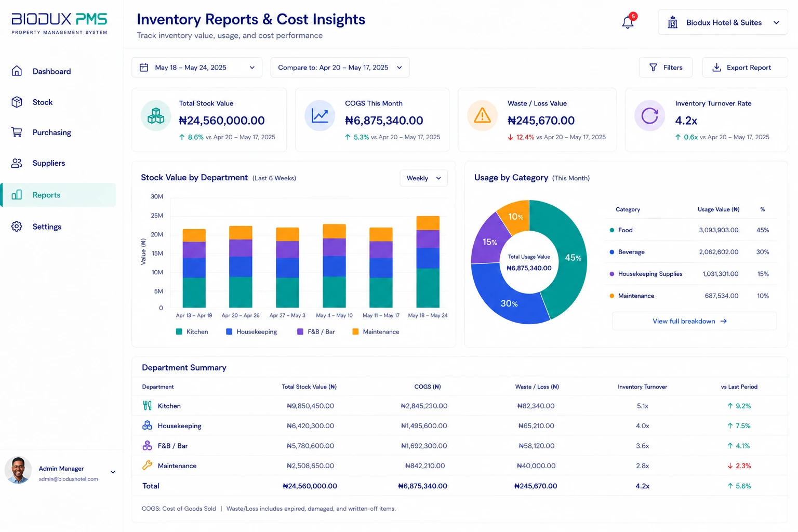Open the Biodux Hotel & Suites property selector
The image size is (798, 532).
[723, 23]
